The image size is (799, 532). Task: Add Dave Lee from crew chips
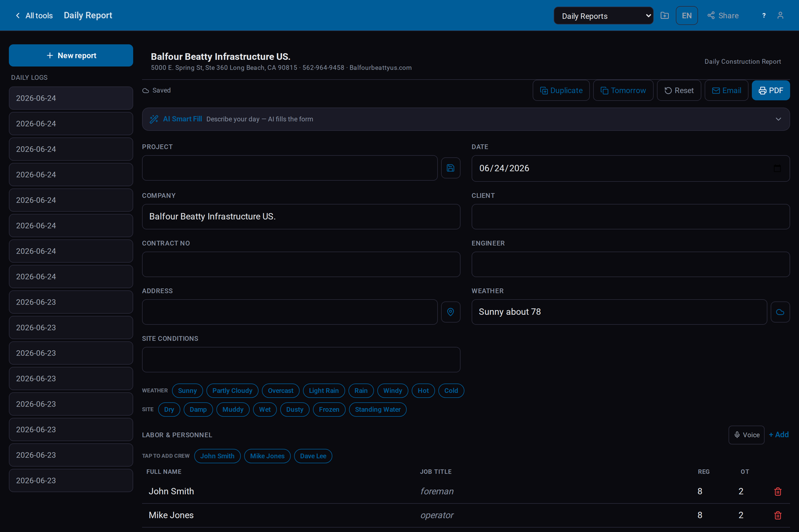point(313,456)
